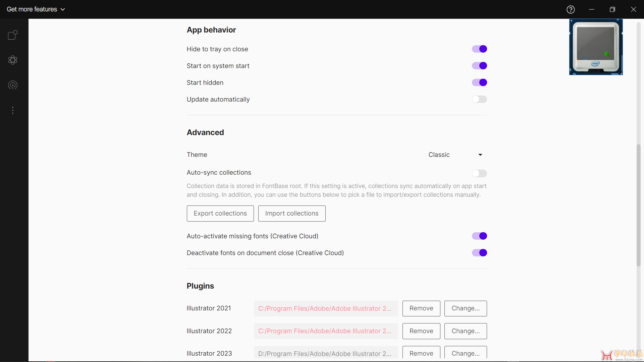The width and height of the screenshot is (644, 362).
Task: Click the Illustrator 2021 plugin path field
Action: pos(326,308)
